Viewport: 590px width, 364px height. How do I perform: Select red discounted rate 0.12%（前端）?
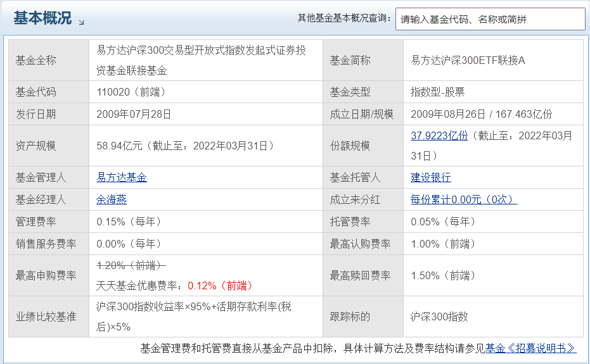click(221, 286)
